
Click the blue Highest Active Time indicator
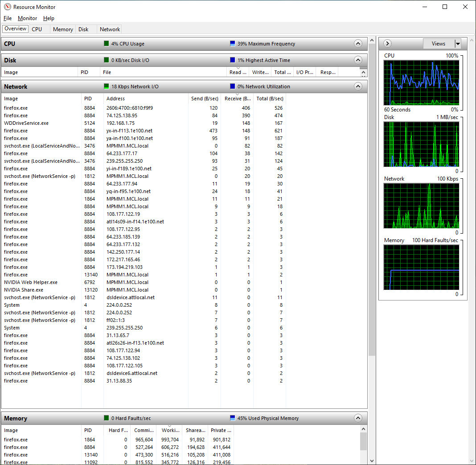(233, 60)
